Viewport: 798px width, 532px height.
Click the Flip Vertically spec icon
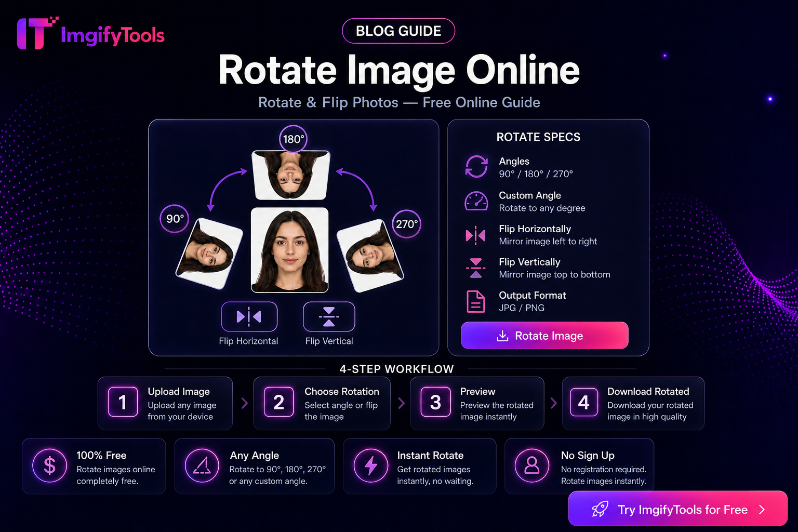click(476, 268)
